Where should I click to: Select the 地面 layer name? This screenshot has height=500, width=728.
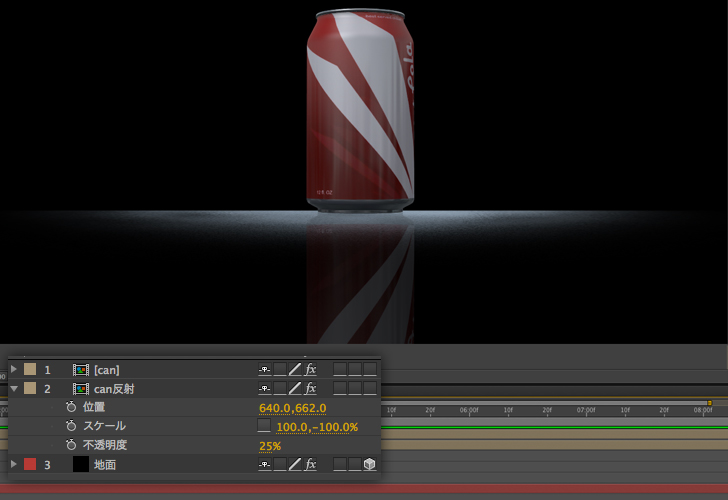105,465
